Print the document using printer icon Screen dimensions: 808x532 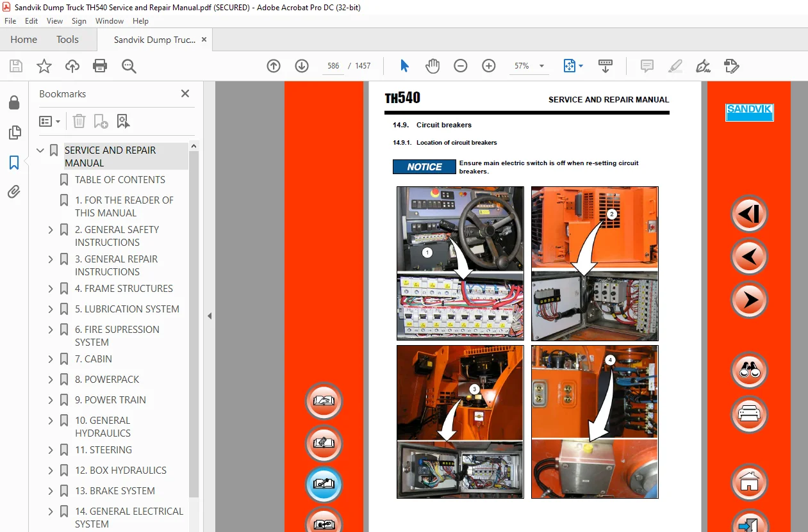(x=100, y=66)
